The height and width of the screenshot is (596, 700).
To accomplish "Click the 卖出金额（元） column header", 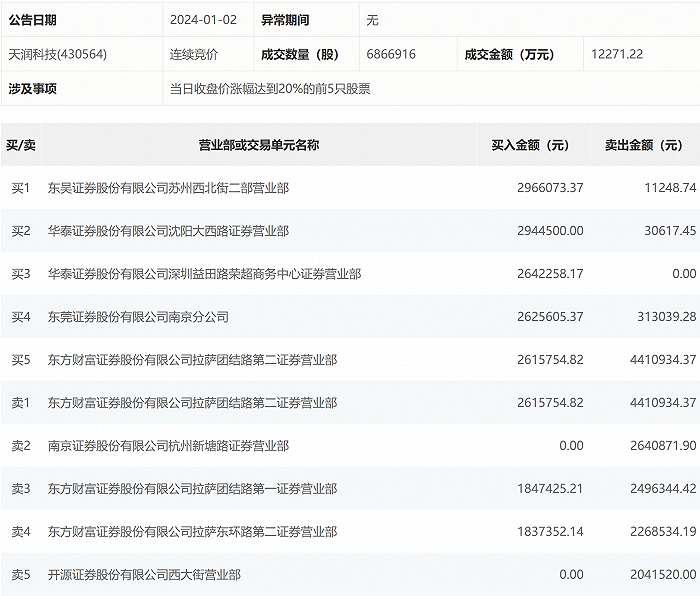I will coord(643,145).
